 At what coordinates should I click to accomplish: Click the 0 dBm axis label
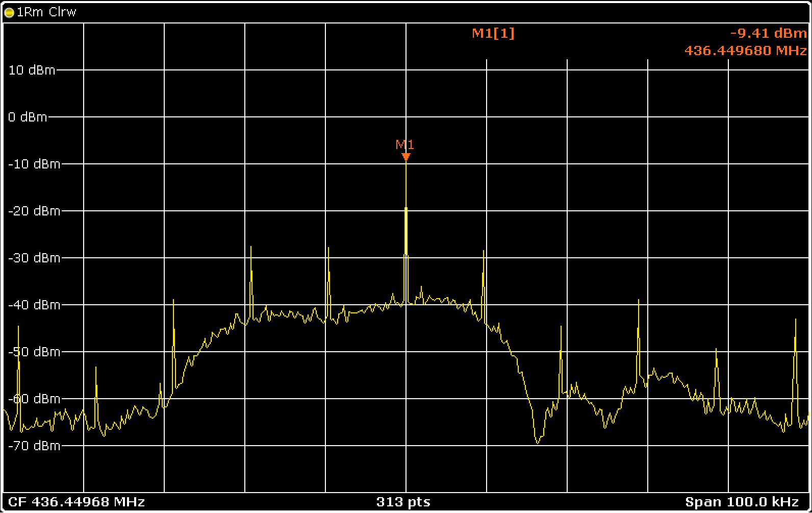(28, 117)
